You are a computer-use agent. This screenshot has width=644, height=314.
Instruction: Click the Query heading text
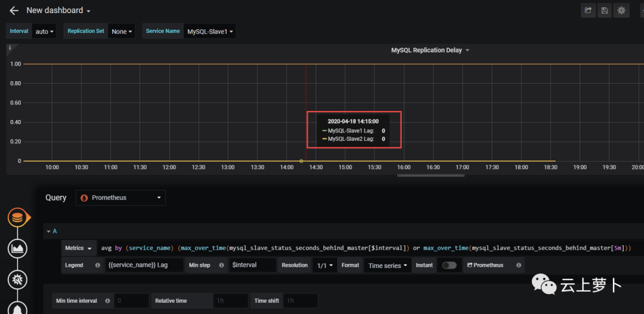[56, 198]
